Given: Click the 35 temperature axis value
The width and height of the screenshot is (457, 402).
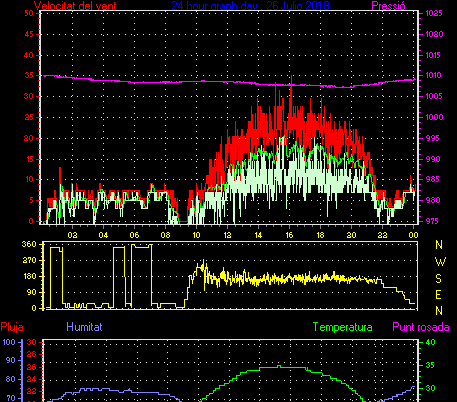Looking at the screenshot, I should click(x=431, y=365).
